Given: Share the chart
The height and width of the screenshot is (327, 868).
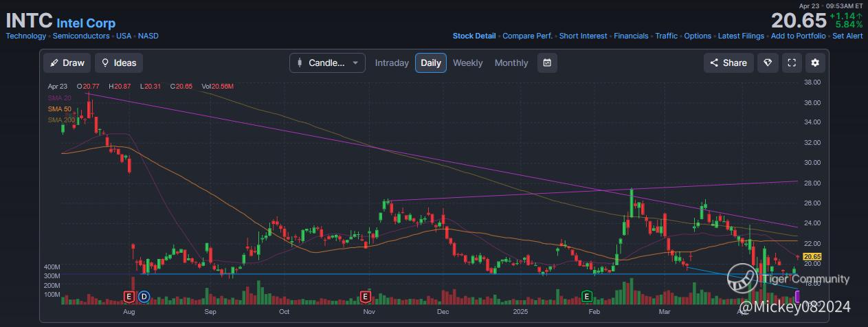Looking at the screenshot, I should pyautogui.click(x=728, y=63).
